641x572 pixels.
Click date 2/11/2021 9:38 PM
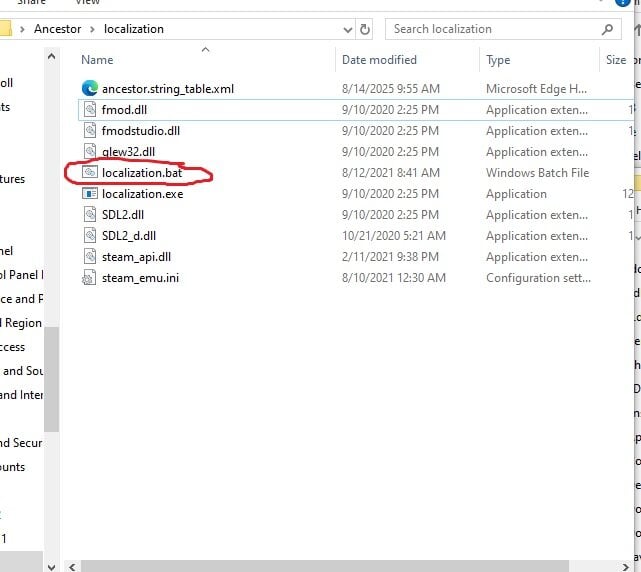390,257
